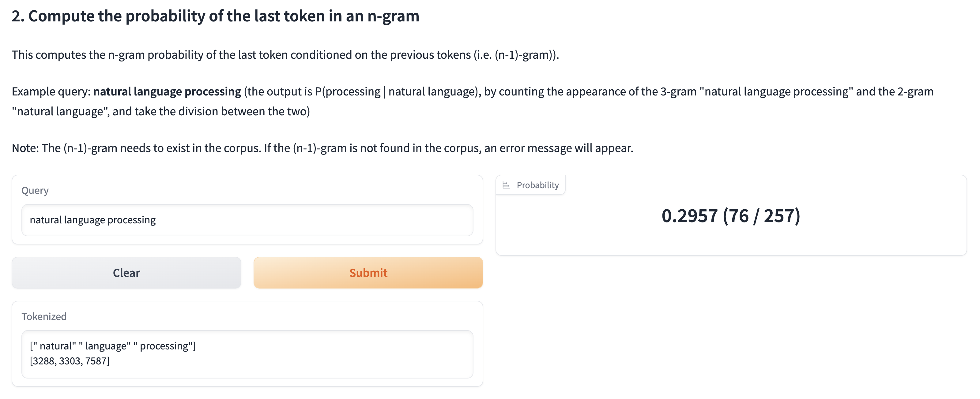Click the tokenized strings list line
Image resolution: width=980 pixels, height=399 pixels.
coord(113,346)
